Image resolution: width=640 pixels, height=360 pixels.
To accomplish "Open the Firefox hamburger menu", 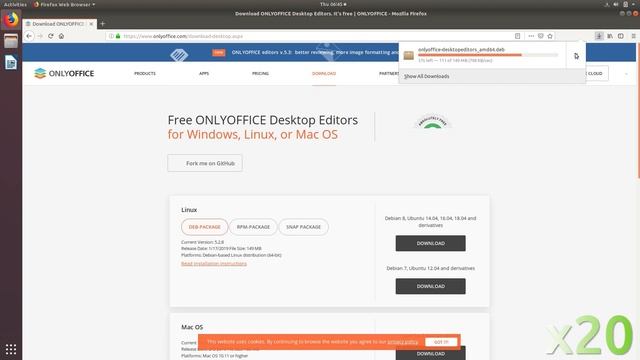I will pos(633,36).
